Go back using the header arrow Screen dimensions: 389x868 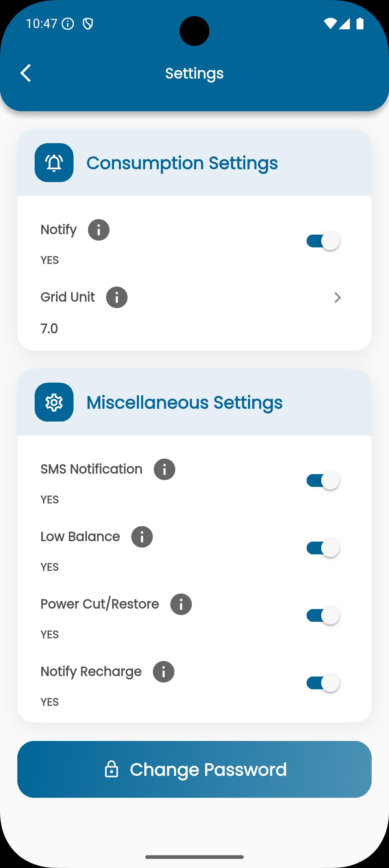26,73
